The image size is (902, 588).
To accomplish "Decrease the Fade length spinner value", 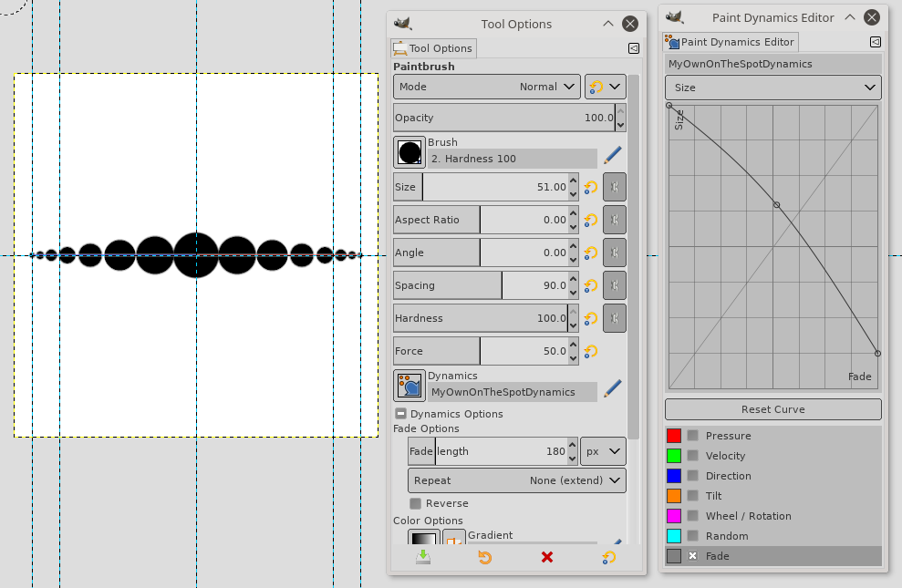I will coord(572,459).
